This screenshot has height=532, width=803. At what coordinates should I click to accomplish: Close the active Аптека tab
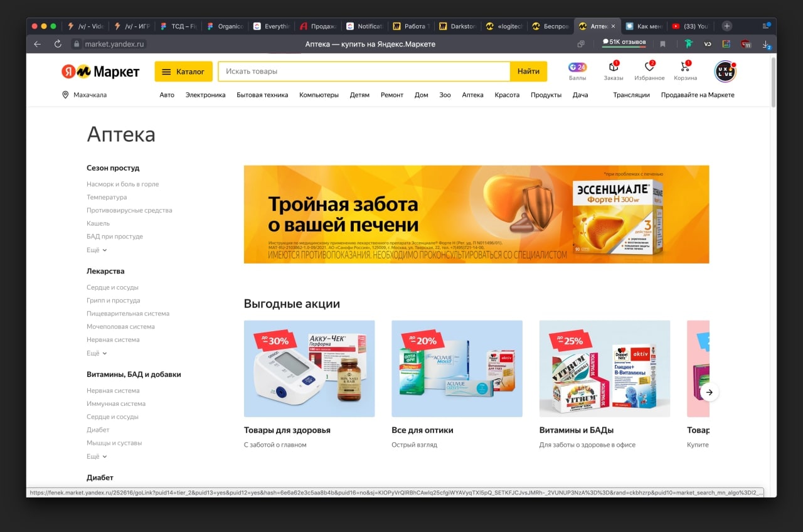[613, 26]
